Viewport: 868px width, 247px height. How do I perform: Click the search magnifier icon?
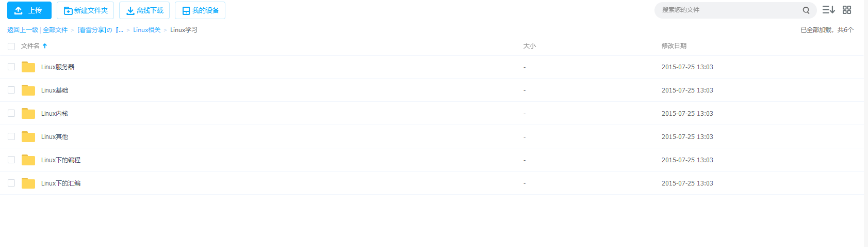pos(806,10)
